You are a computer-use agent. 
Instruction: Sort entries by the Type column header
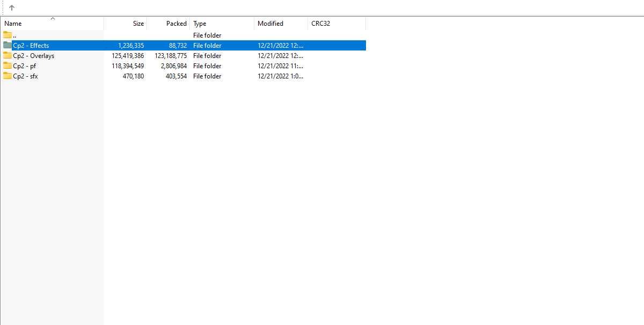click(x=222, y=24)
